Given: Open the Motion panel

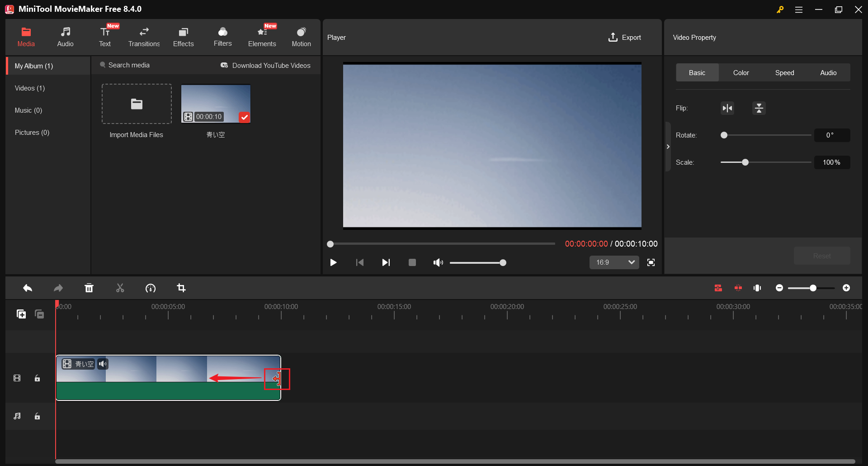Looking at the screenshot, I should 301,36.
